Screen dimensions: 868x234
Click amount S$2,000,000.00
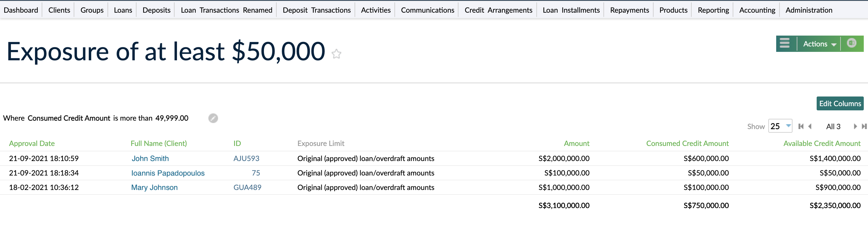point(564,158)
